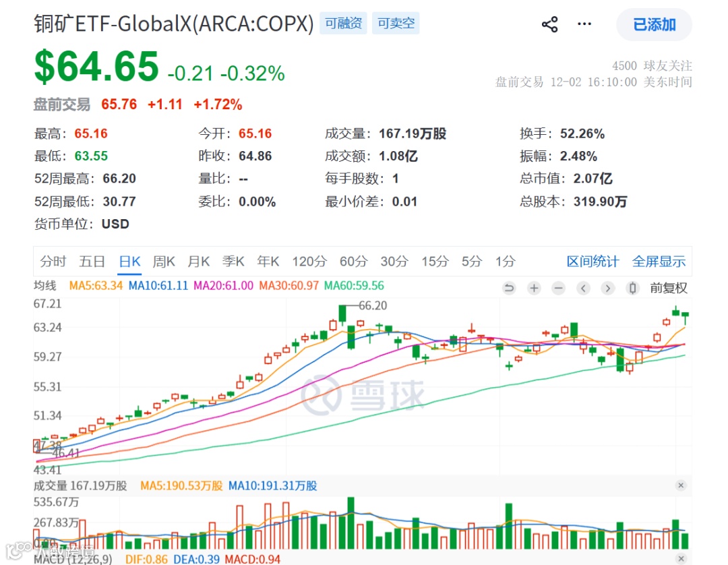Select the 1分 chart tab
The height and width of the screenshot is (565, 728).
pos(505,262)
